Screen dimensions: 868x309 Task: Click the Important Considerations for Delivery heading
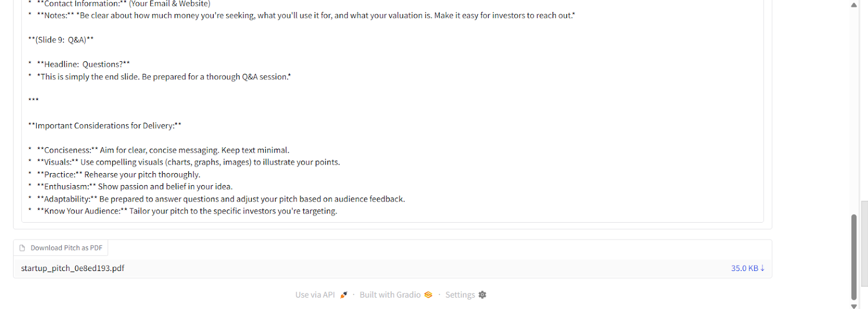(x=105, y=125)
